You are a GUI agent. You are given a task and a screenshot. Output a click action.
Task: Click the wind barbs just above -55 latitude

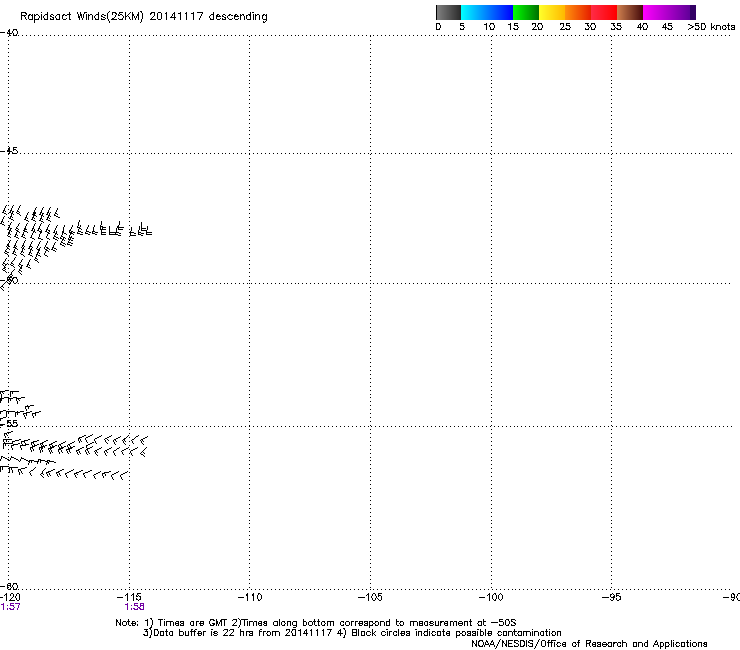pos(20,405)
